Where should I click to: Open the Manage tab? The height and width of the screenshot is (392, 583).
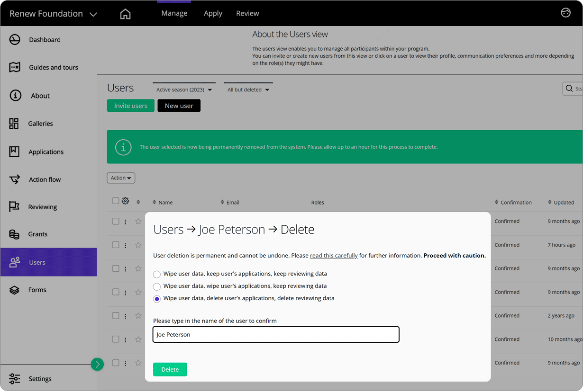point(174,13)
